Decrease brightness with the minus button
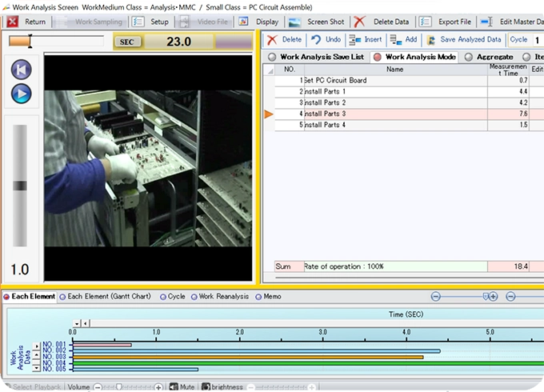This screenshot has height=392, width=544. click(x=251, y=386)
